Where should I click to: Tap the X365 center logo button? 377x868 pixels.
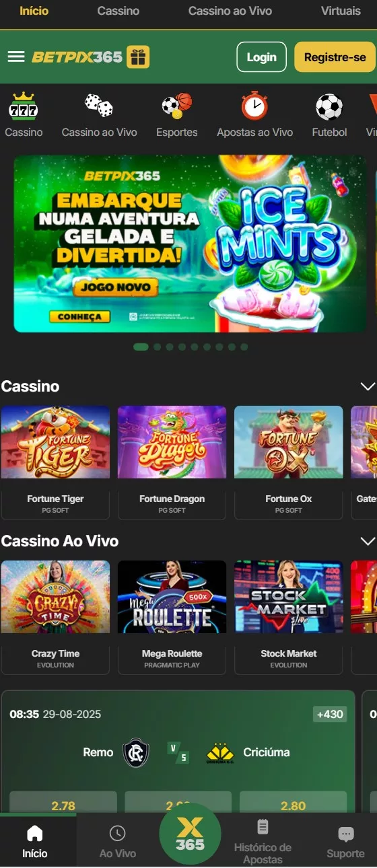(x=190, y=834)
